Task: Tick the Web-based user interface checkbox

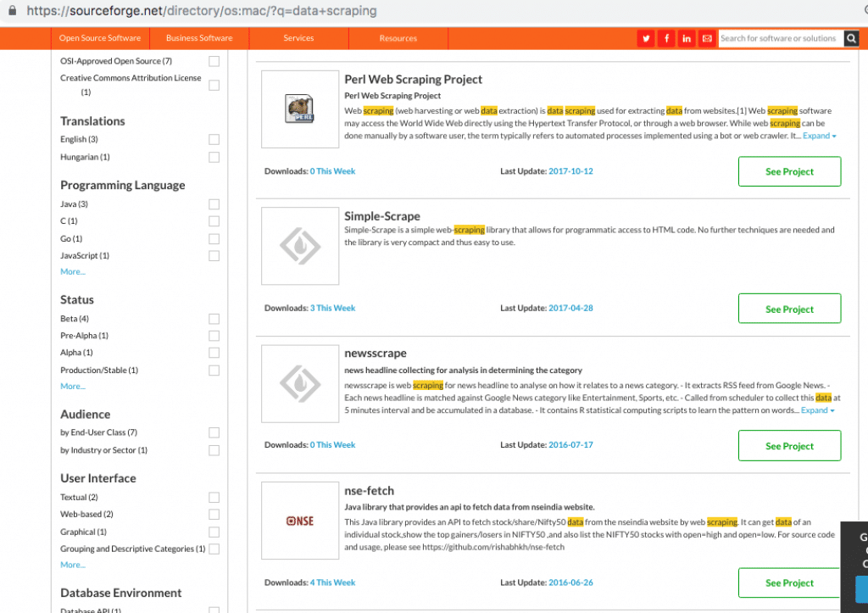Action: [x=214, y=515]
